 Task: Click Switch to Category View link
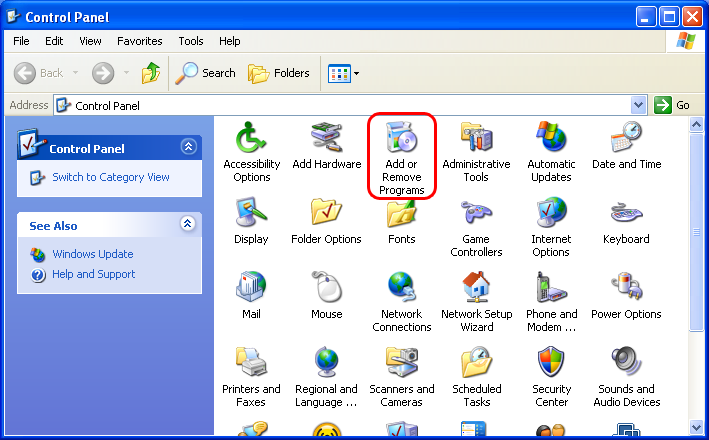[x=111, y=177]
